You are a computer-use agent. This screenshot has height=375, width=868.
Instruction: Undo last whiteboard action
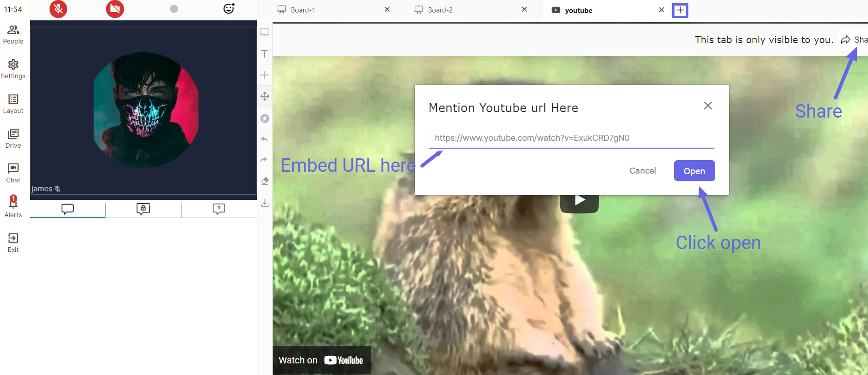pos(264,139)
